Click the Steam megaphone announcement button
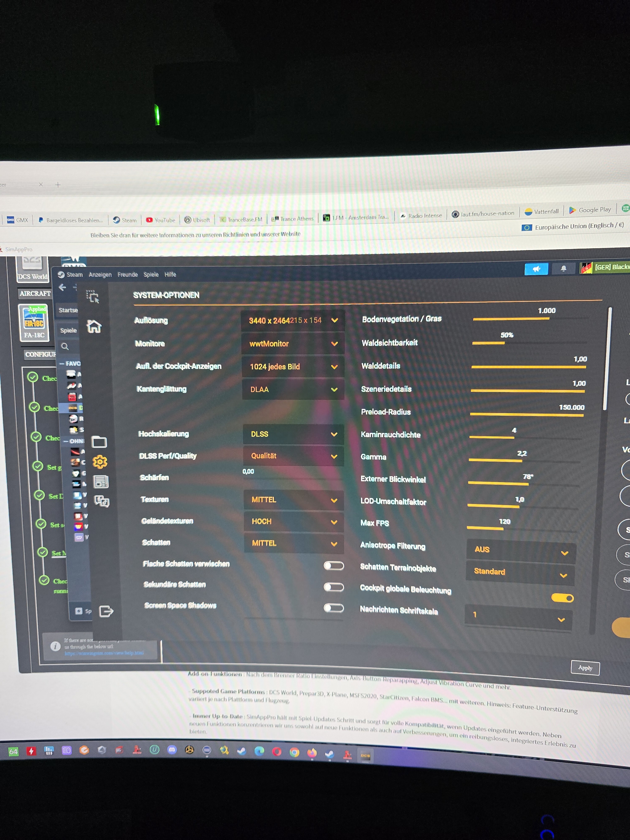This screenshot has width=630, height=840. pos(536,269)
